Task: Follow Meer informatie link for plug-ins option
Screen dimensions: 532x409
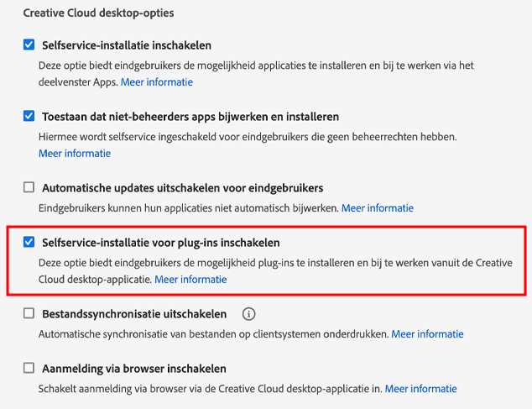Action: click(190, 279)
